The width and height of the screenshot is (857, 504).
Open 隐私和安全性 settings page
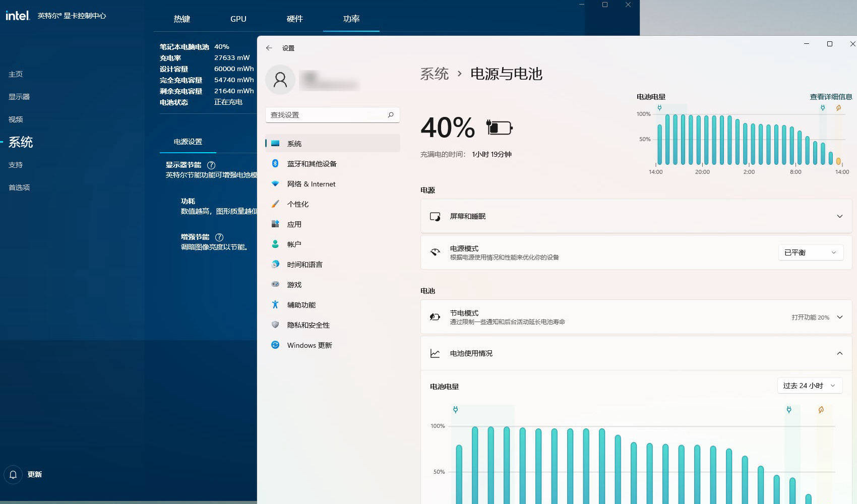pyautogui.click(x=333, y=325)
